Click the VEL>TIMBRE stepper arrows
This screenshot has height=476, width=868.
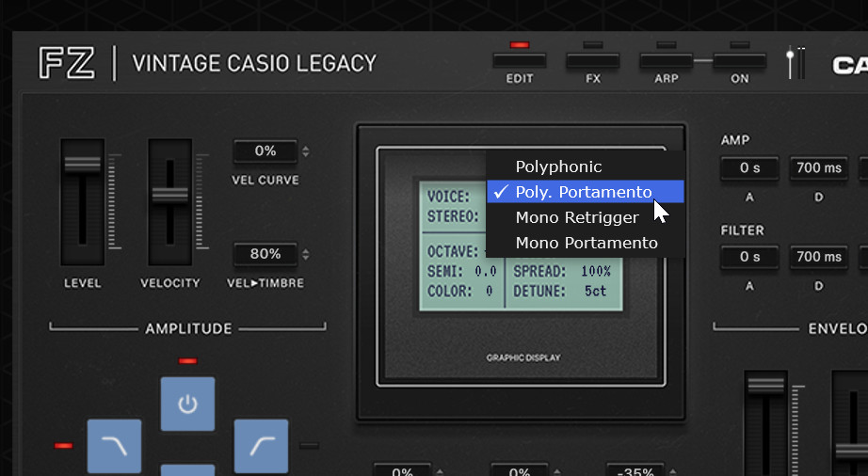(x=305, y=255)
